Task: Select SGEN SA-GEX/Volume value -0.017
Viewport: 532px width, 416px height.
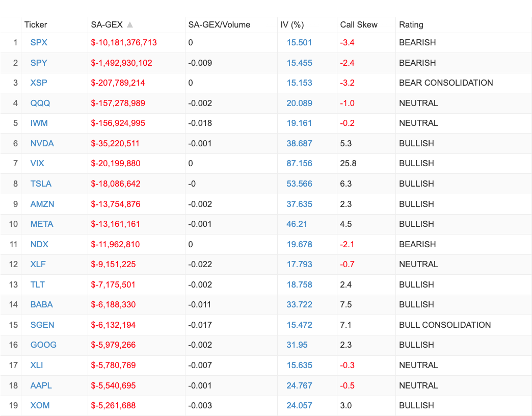Action: click(x=200, y=325)
